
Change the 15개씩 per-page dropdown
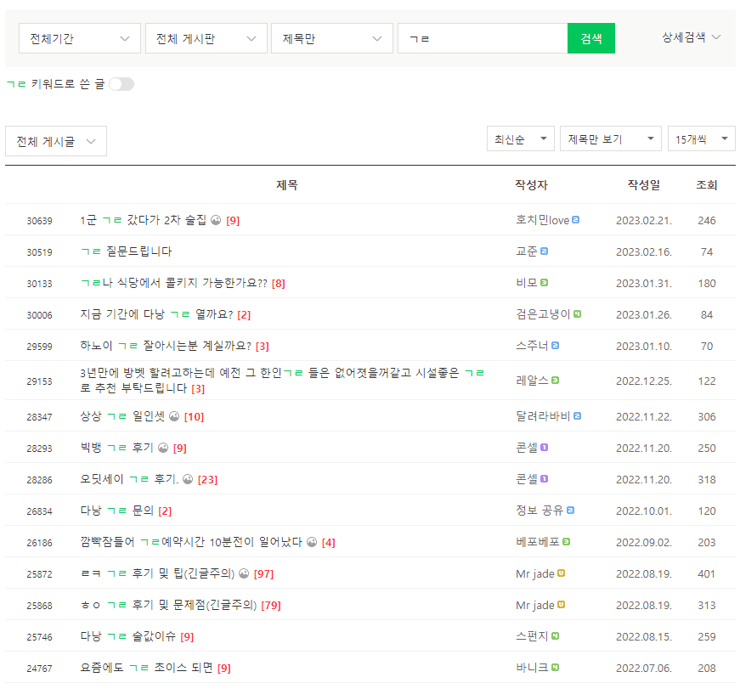point(701,138)
